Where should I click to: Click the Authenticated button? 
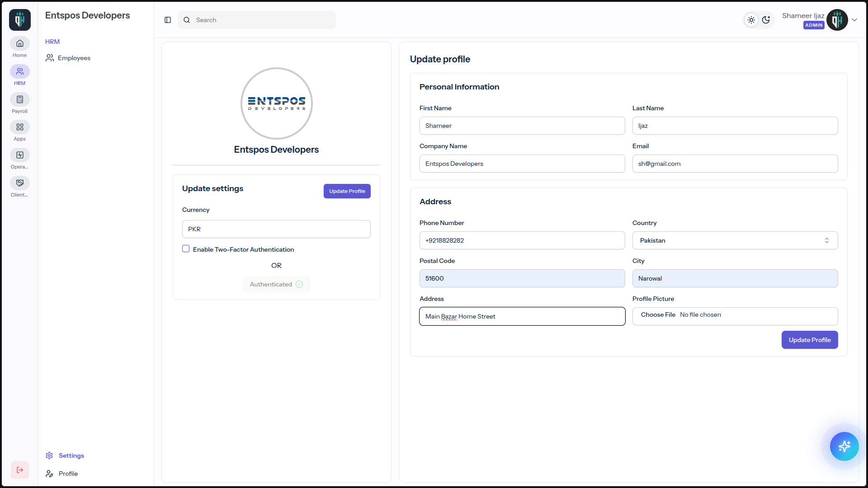tap(277, 284)
